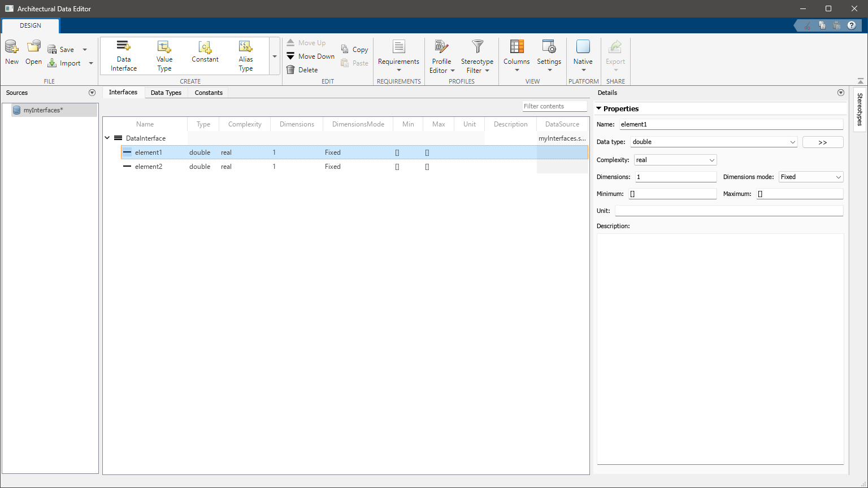This screenshot has height=488, width=868.
Task: Click the Delete trash icon
Action: click(290, 70)
